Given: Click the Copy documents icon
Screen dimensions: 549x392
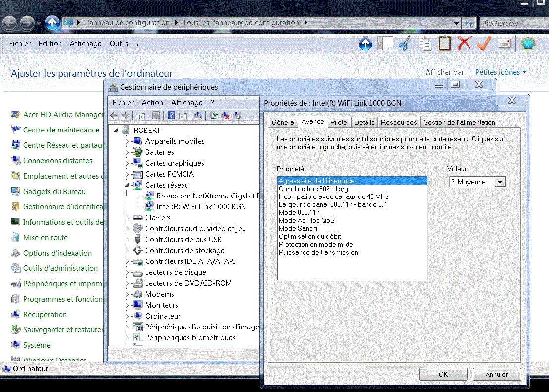Looking at the screenshot, I should (425, 44).
